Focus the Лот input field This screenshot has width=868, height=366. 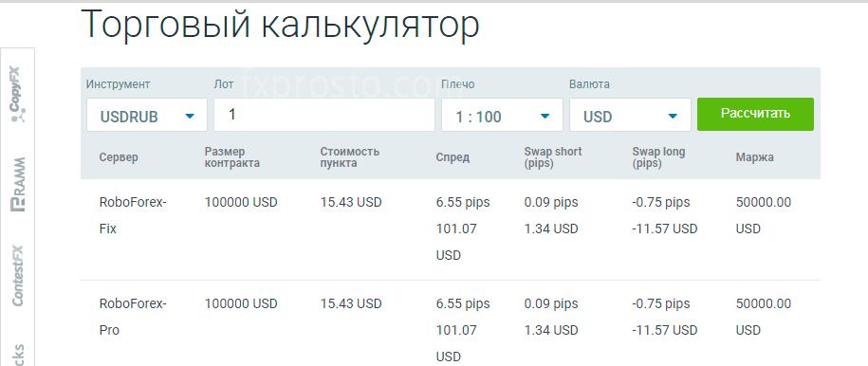pos(324,115)
